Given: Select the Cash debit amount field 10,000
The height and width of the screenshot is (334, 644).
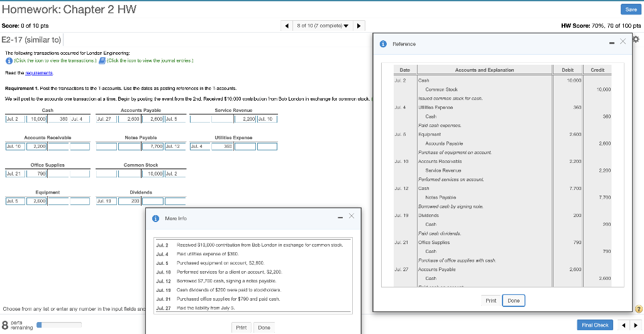Looking at the screenshot, I should coord(37,119).
